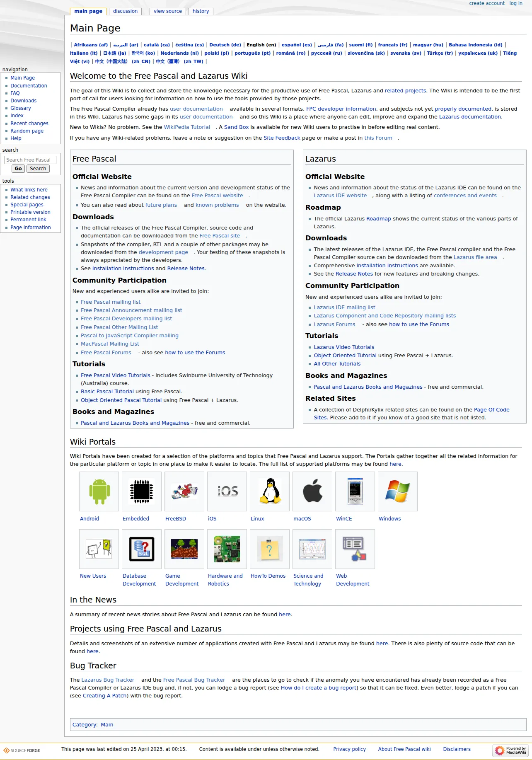Open Downloads in the navigation sidebar

click(24, 101)
